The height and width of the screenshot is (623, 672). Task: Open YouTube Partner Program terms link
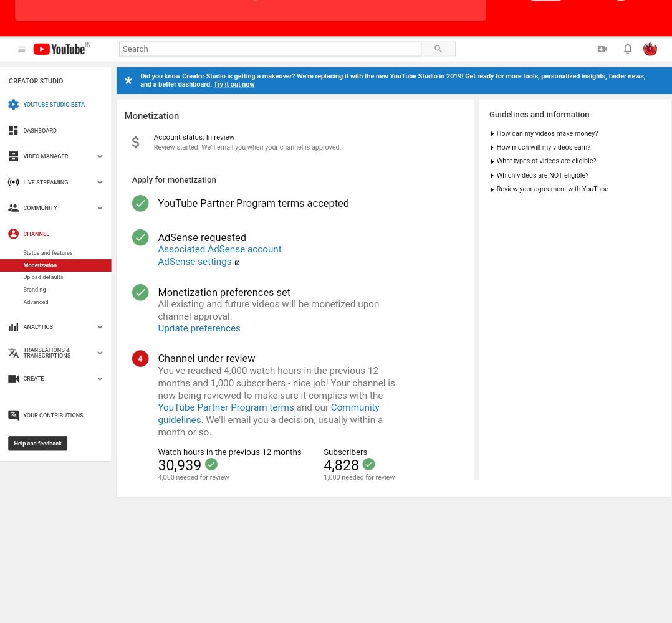tap(226, 407)
